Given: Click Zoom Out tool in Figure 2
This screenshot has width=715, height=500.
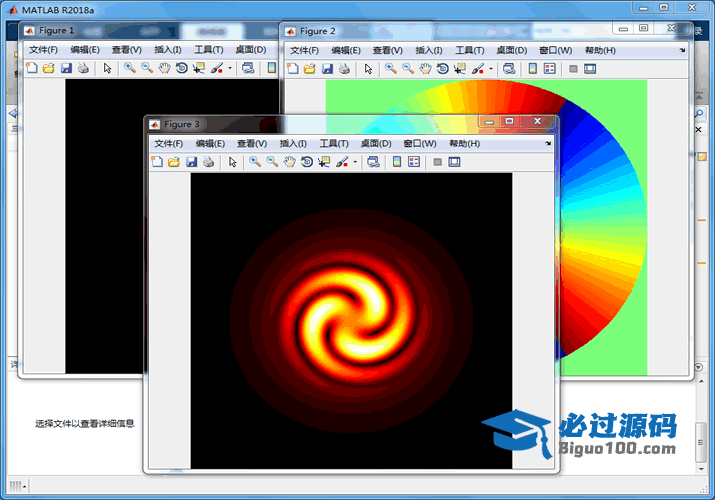Looking at the screenshot, I should click(x=408, y=69).
